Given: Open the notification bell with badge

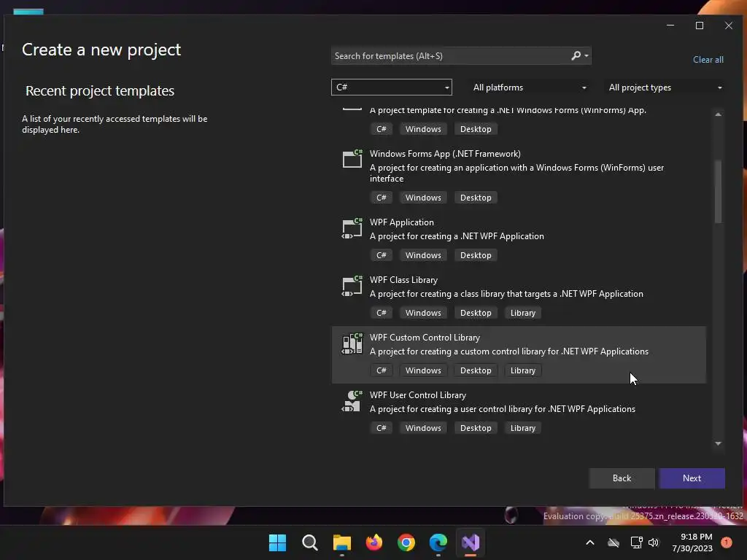Looking at the screenshot, I should tap(727, 542).
